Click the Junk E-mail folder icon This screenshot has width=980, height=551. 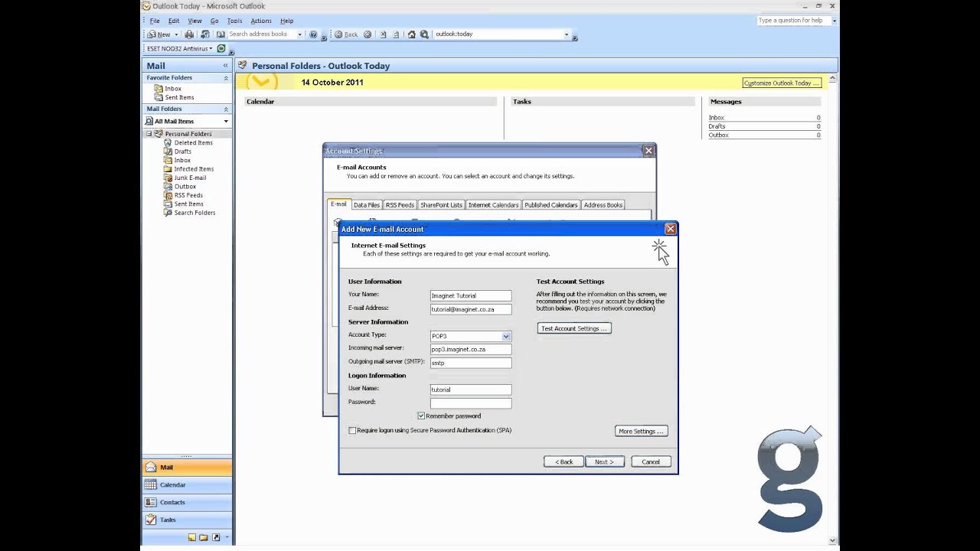168,178
